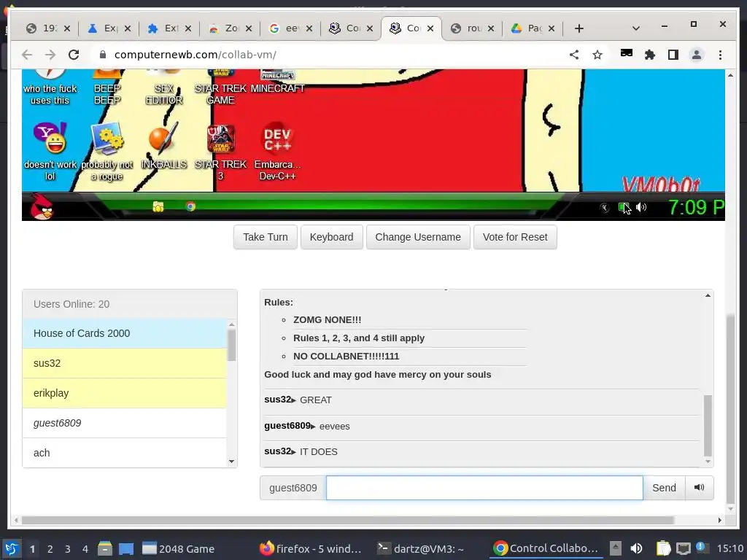Expand the tab search chevron
Image resolution: width=747 pixels, height=560 pixels.
pyautogui.click(x=635, y=28)
